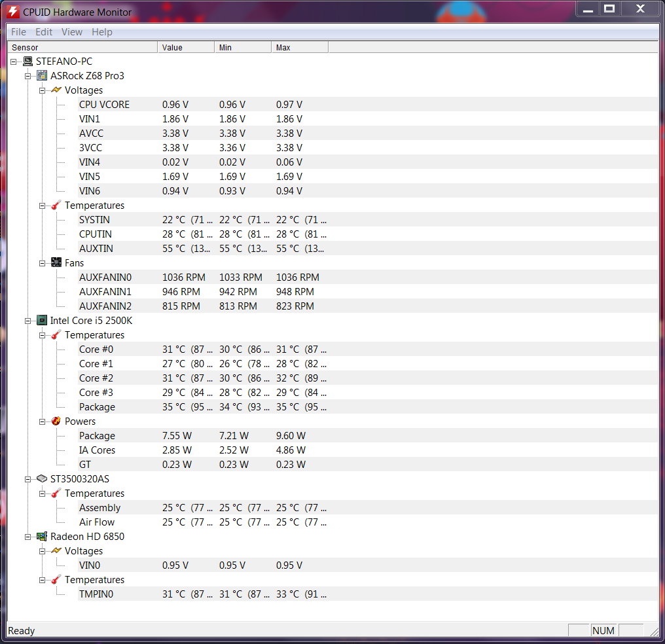Collapse the Powers group
This screenshot has height=644, width=665.
tap(42, 422)
